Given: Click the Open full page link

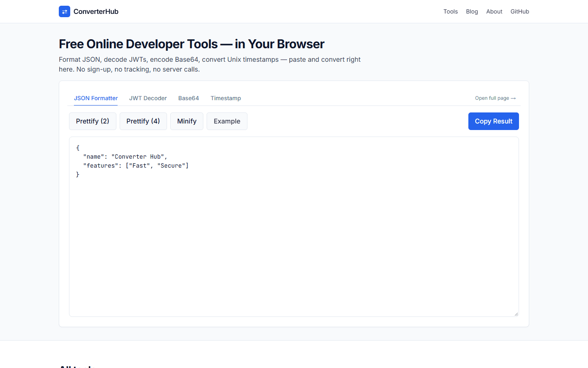Looking at the screenshot, I should [495, 98].
